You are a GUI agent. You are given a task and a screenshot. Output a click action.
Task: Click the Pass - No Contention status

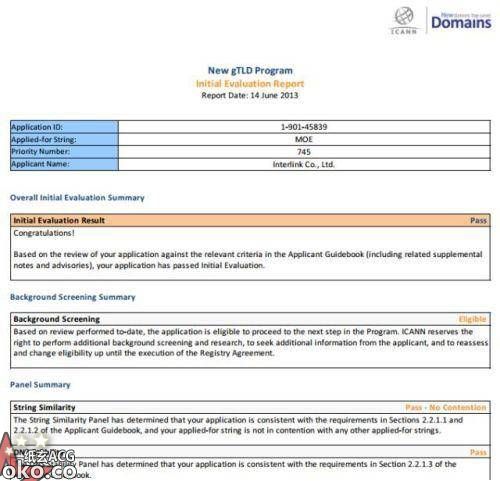coord(446,407)
